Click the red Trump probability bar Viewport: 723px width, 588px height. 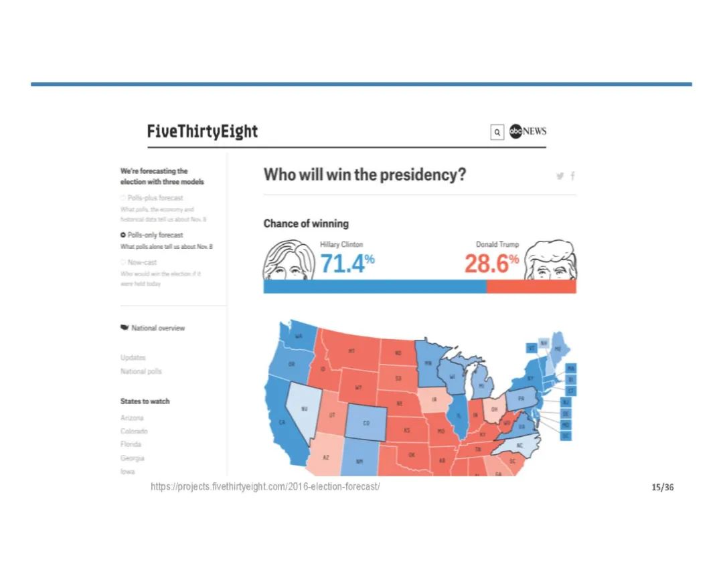point(531,286)
